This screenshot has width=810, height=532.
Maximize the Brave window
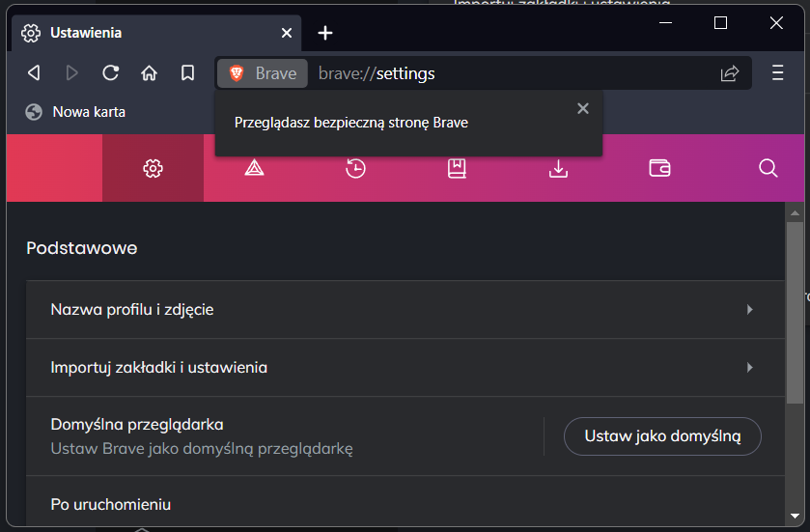tap(720, 23)
